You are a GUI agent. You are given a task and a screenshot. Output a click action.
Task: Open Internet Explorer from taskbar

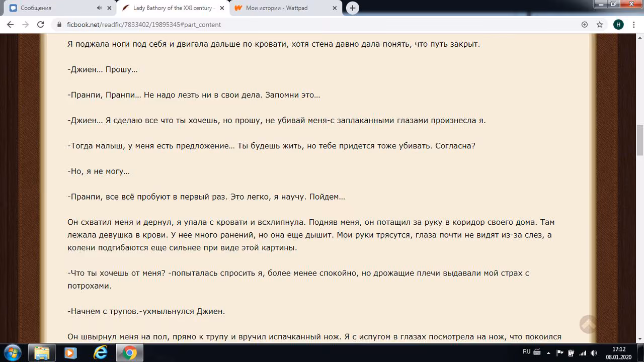click(x=101, y=353)
